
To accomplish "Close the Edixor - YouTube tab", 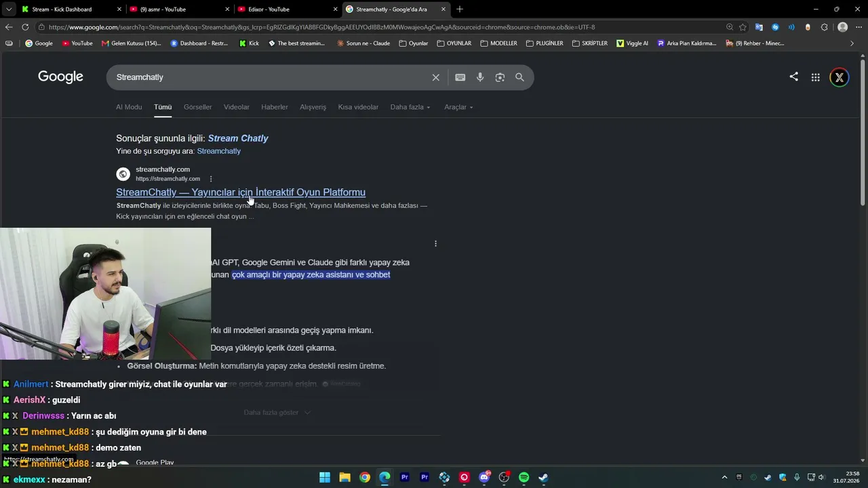I will (335, 9).
